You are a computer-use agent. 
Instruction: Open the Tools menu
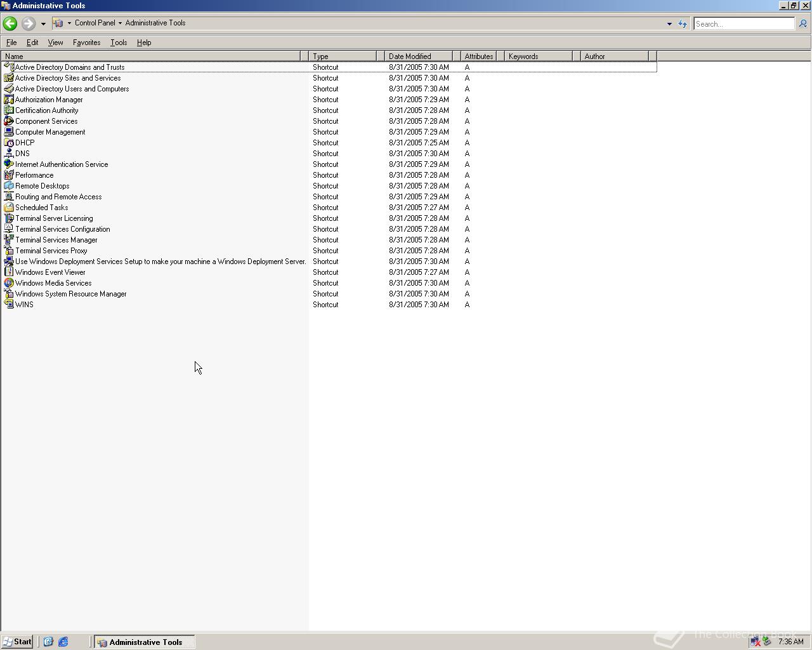(119, 43)
